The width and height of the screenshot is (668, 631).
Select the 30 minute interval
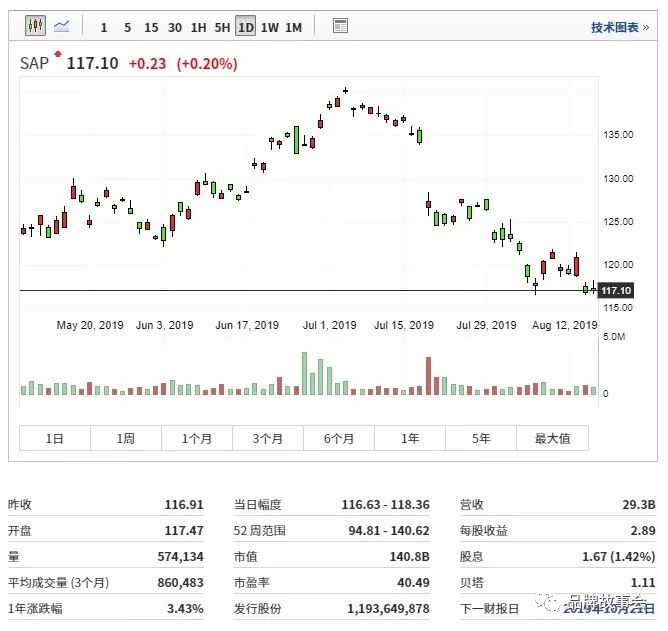click(175, 28)
